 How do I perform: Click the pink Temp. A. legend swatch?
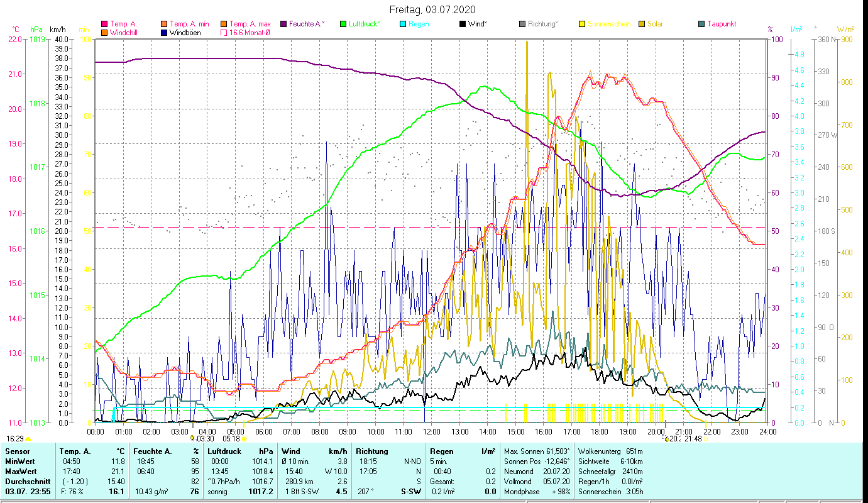point(104,24)
